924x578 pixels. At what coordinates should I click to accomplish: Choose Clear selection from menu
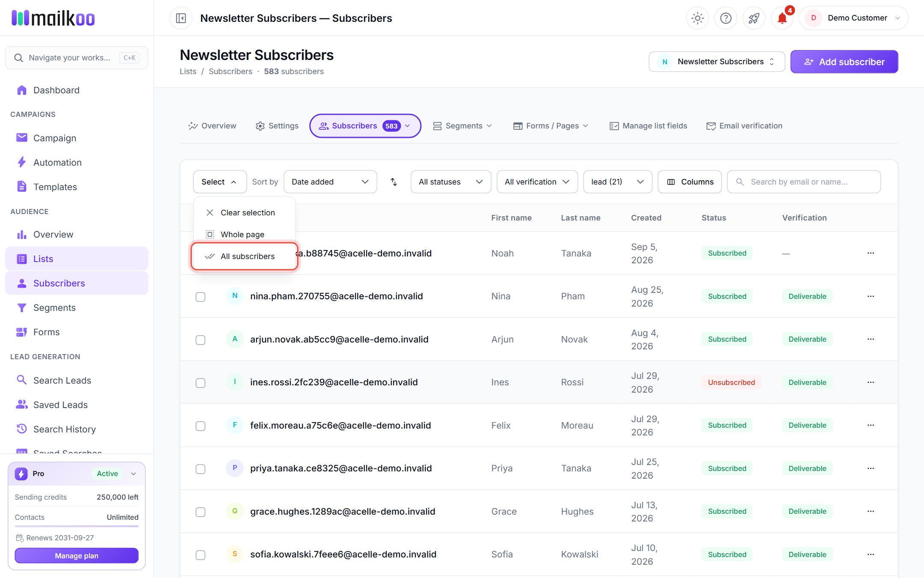pyautogui.click(x=244, y=213)
